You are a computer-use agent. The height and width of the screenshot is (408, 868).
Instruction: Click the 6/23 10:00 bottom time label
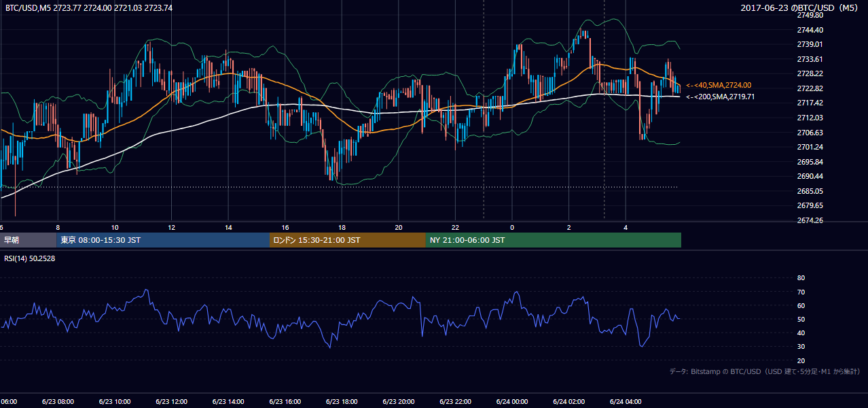pos(114,401)
